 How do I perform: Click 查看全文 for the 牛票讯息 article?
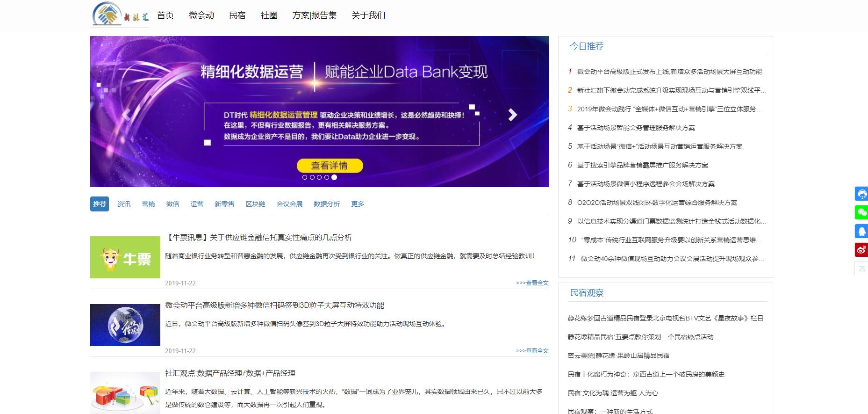pyautogui.click(x=532, y=283)
